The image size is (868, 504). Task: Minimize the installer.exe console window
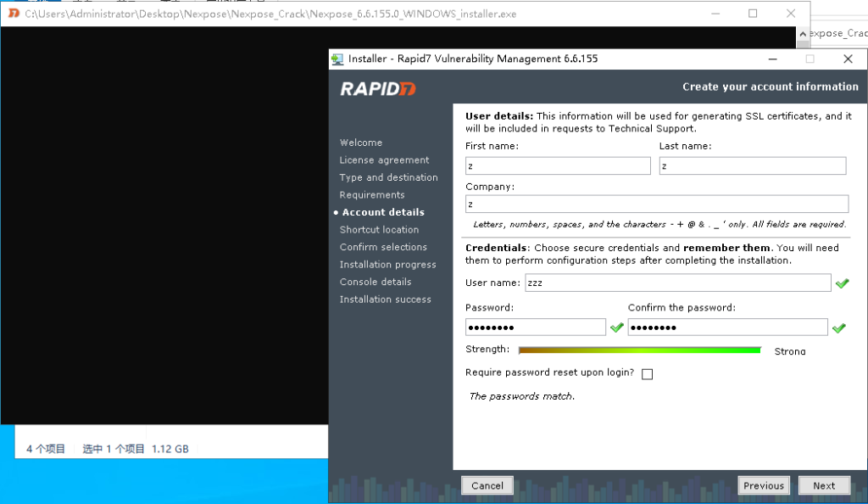pyautogui.click(x=715, y=14)
